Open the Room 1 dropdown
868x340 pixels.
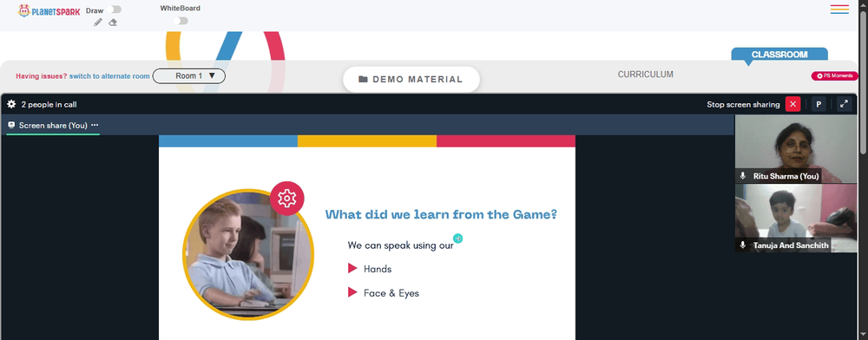[188, 76]
